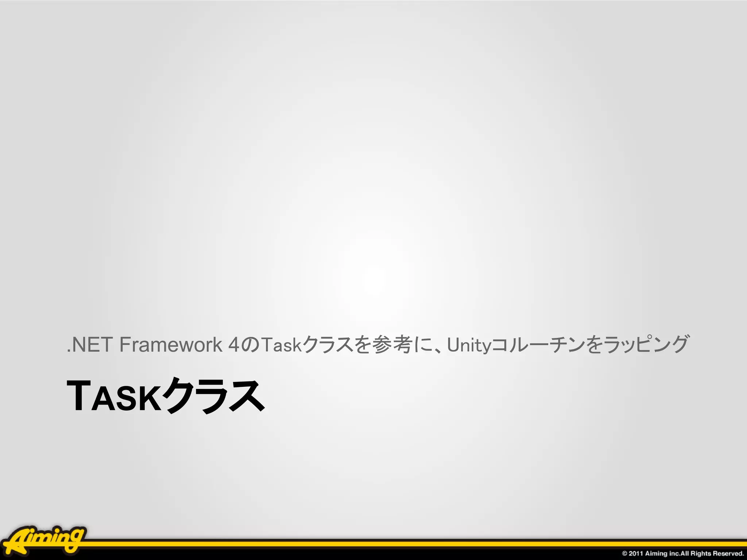Click Aiming Inc. in copyright line
This screenshot has width=747, height=560.
(x=662, y=553)
